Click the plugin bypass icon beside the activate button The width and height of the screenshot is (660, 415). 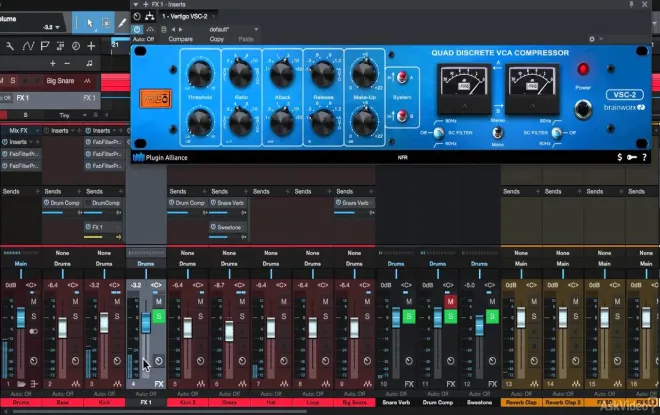pos(150,29)
